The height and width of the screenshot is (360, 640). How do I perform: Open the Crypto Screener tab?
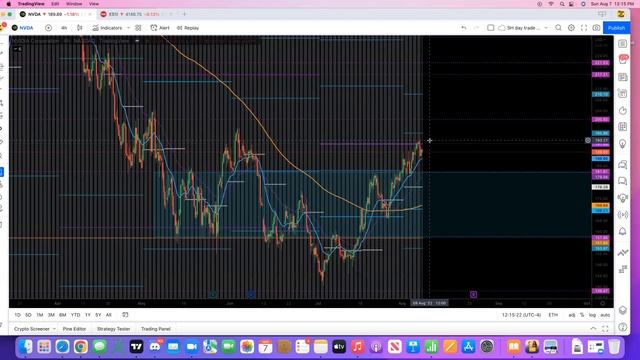coord(32,329)
